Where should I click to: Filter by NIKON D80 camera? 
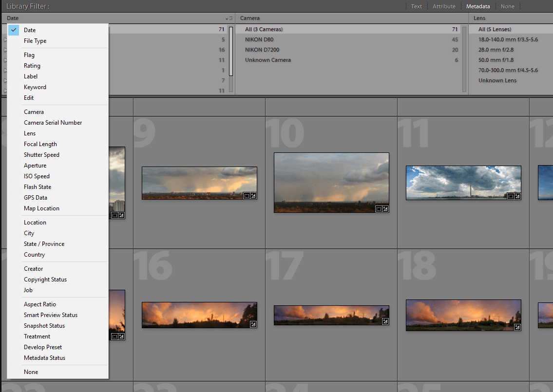point(348,39)
